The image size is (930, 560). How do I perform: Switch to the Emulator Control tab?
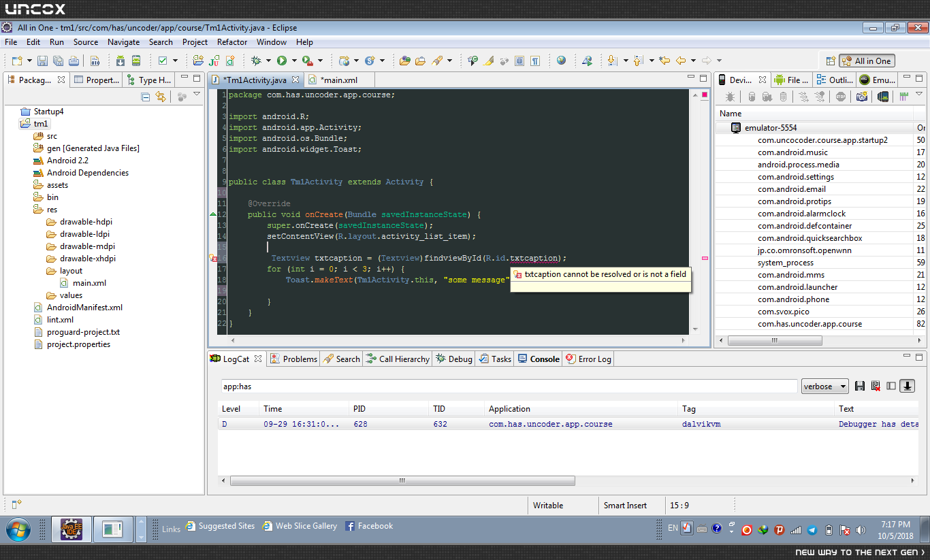pyautogui.click(x=876, y=80)
